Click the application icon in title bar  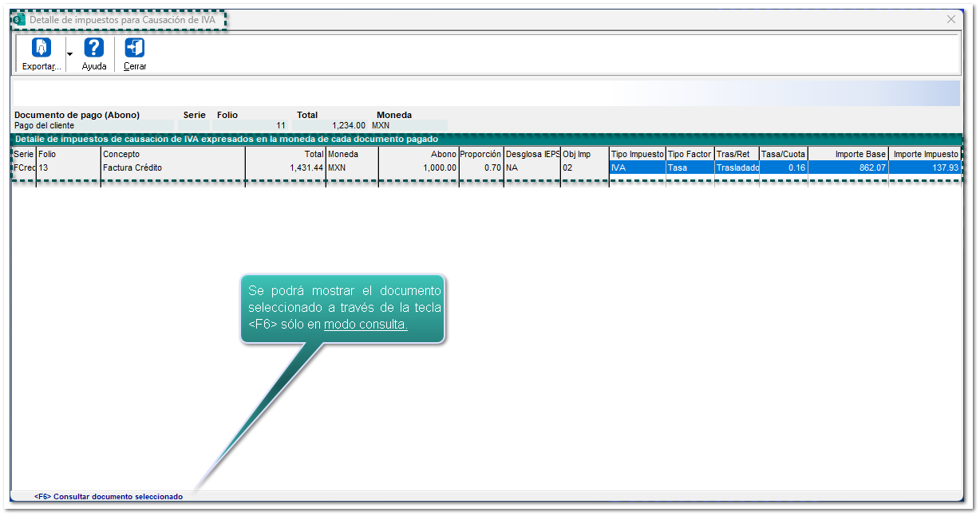(19, 19)
